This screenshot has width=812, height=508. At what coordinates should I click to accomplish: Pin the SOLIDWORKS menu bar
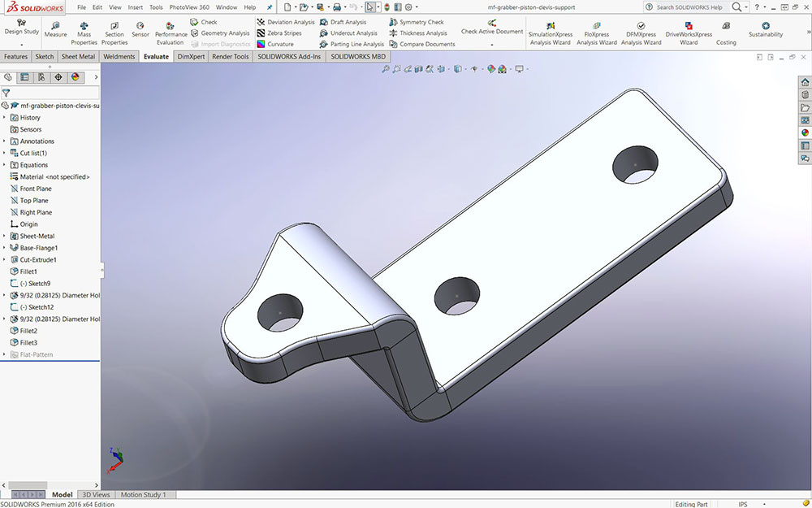click(x=270, y=7)
